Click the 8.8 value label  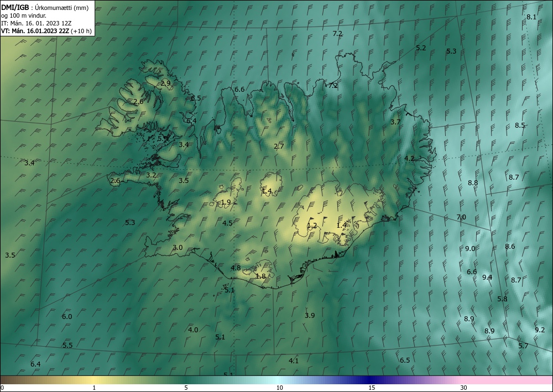coord(473,183)
